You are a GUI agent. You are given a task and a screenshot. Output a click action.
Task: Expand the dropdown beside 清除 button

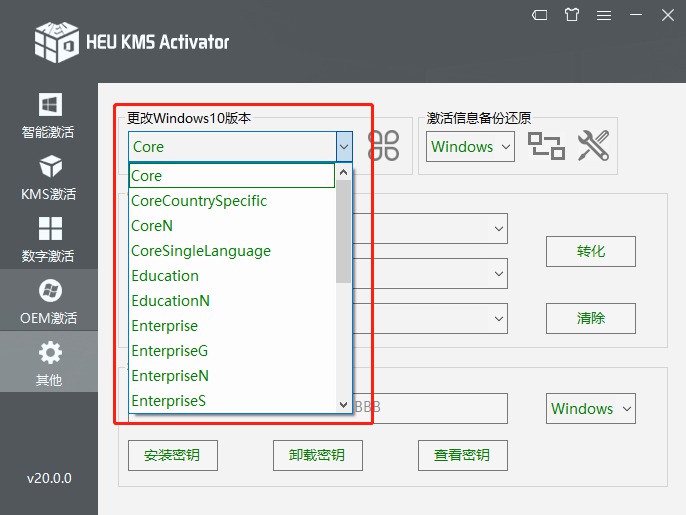(x=498, y=319)
